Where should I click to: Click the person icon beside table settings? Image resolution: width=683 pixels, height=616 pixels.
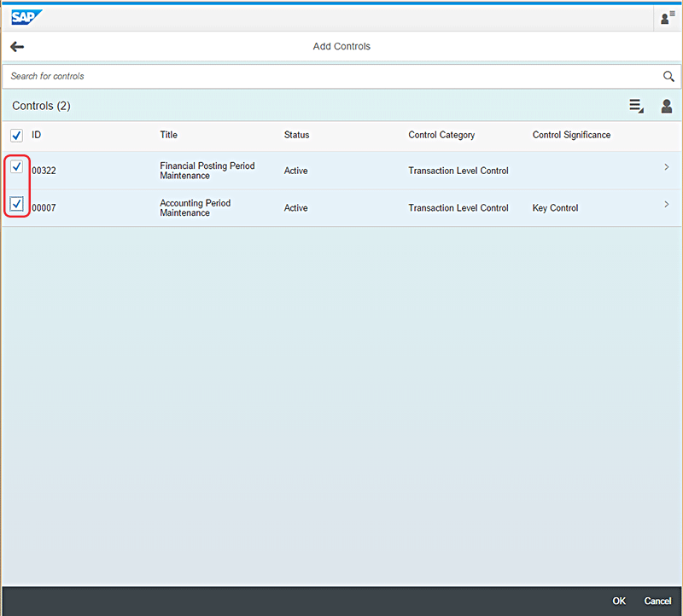(x=666, y=106)
